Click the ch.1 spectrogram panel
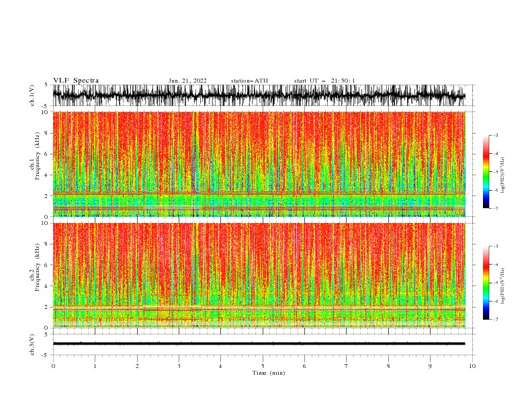This screenshot has height=411, width=532. (259, 164)
